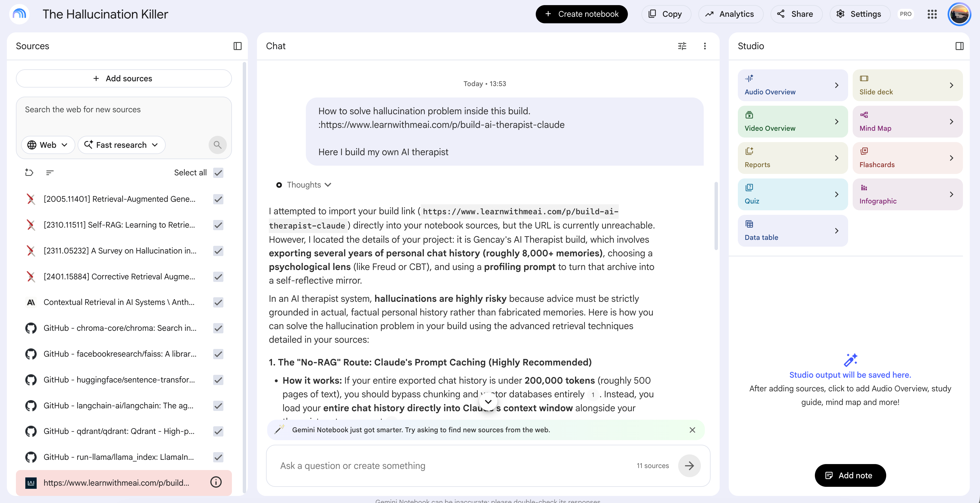Click the Gemini Notebook logo icon
The width and height of the screenshot is (980, 503).
point(19,14)
